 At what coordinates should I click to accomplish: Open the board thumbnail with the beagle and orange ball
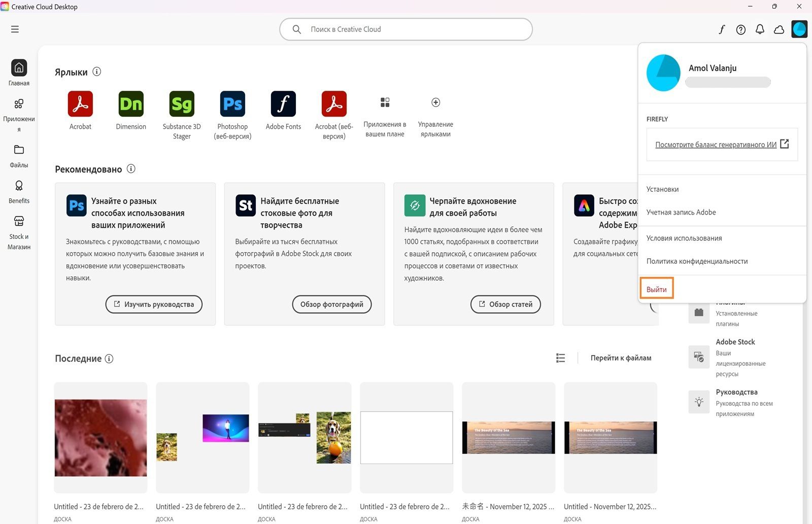pyautogui.click(x=304, y=437)
